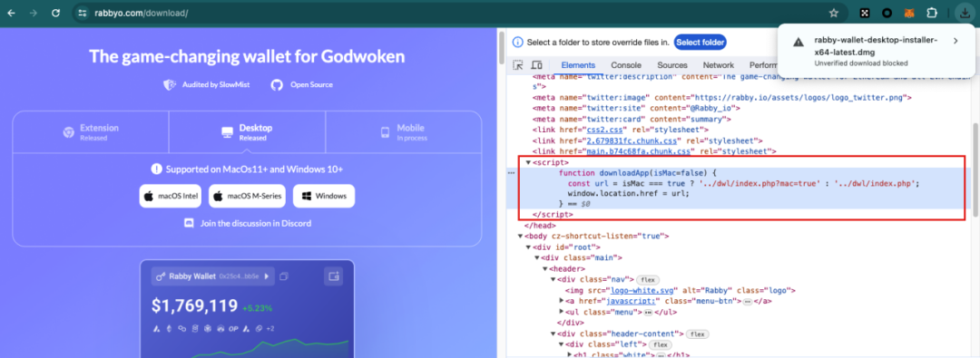Click the Chrome icon on Extension tab

[x=69, y=132]
